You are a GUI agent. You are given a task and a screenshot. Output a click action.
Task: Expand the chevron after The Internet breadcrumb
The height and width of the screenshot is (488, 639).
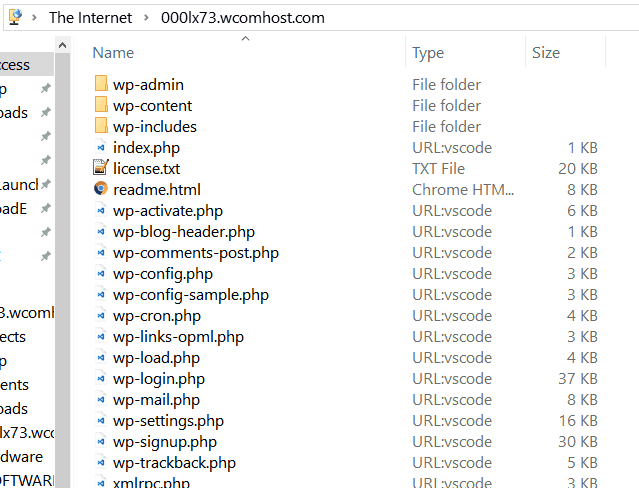146,18
